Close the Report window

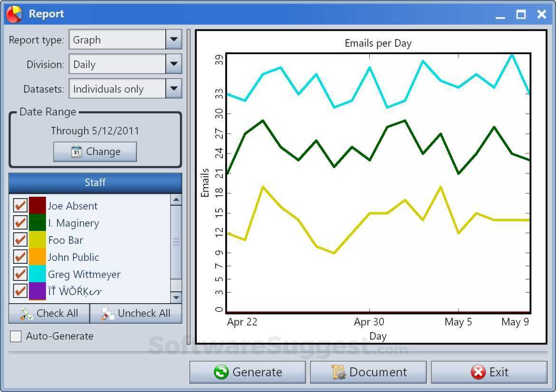(x=541, y=15)
